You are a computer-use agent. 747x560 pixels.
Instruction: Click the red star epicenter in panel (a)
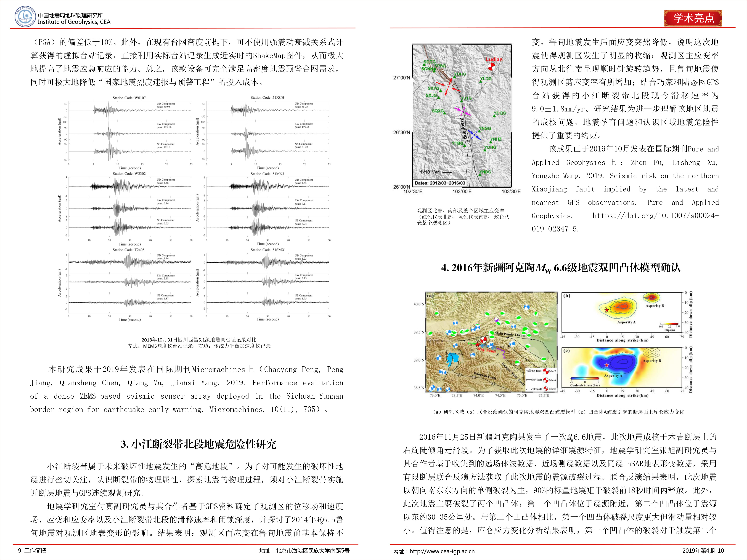tap(477, 345)
